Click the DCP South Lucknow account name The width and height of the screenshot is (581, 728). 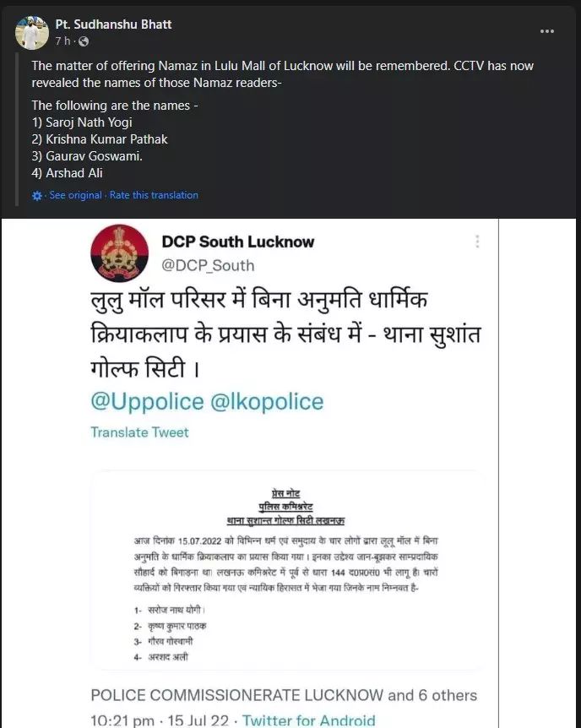click(238, 242)
